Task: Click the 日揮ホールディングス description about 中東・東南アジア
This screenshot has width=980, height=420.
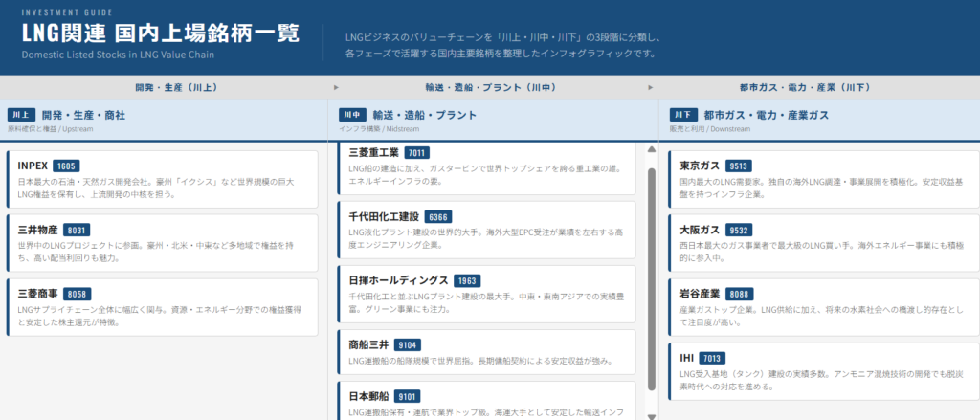Action: point(484,303)
